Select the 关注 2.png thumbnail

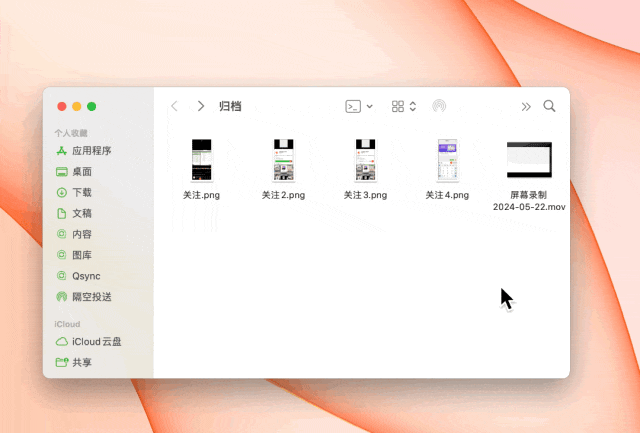[284, 160]
